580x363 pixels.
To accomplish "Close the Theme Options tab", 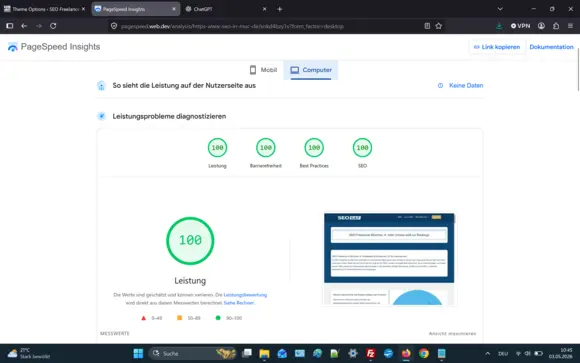I will [83, 9].
